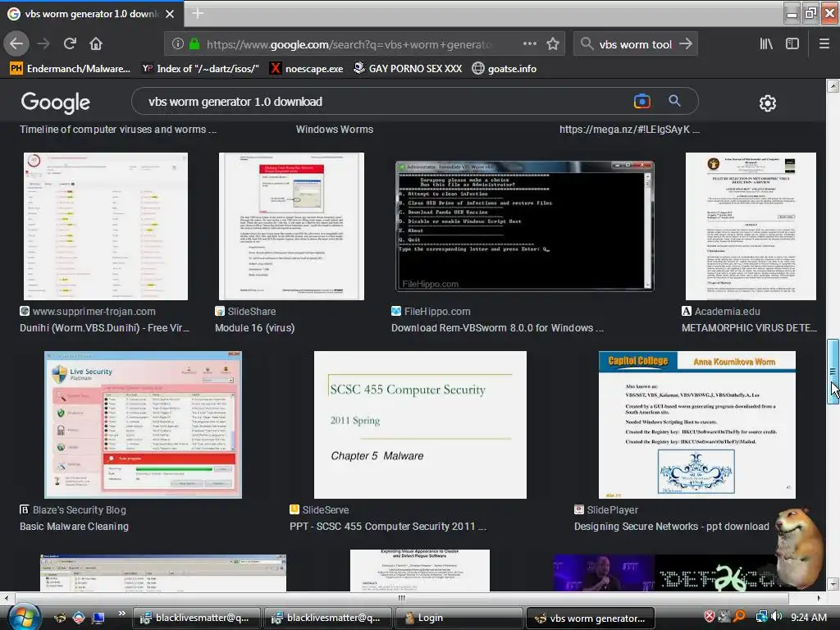Viewport: 840px width, 630px height.
Task: Open Timeline of computer viruses and worms result
Action: (118, 129)
